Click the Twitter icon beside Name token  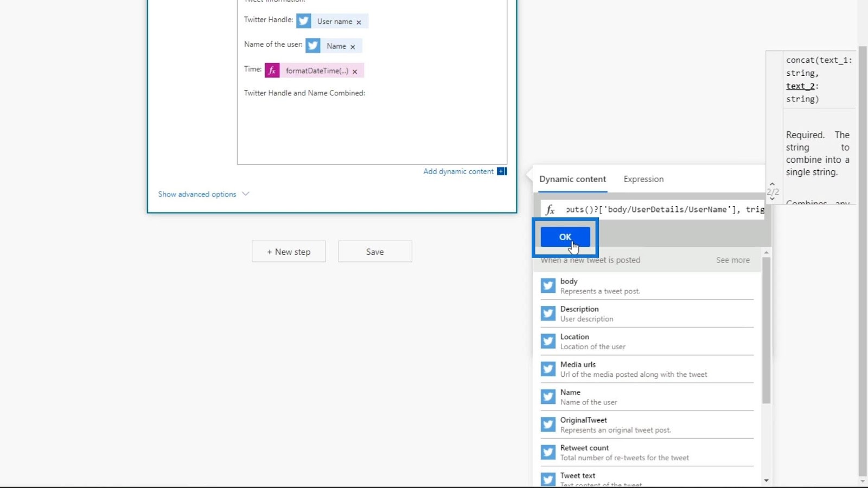pos(313,46)
